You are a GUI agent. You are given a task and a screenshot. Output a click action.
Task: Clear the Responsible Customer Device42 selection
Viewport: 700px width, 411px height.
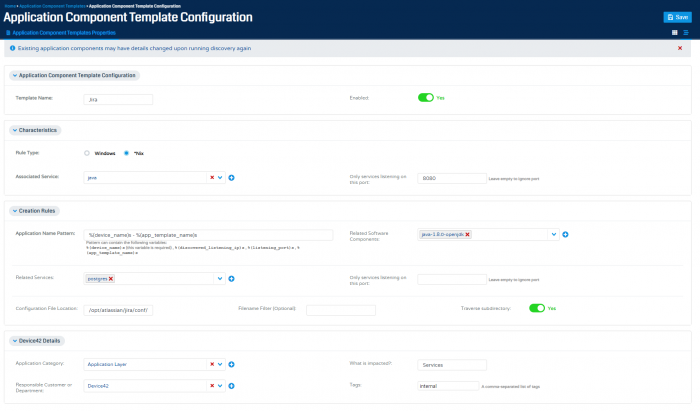tap(212, 386)
